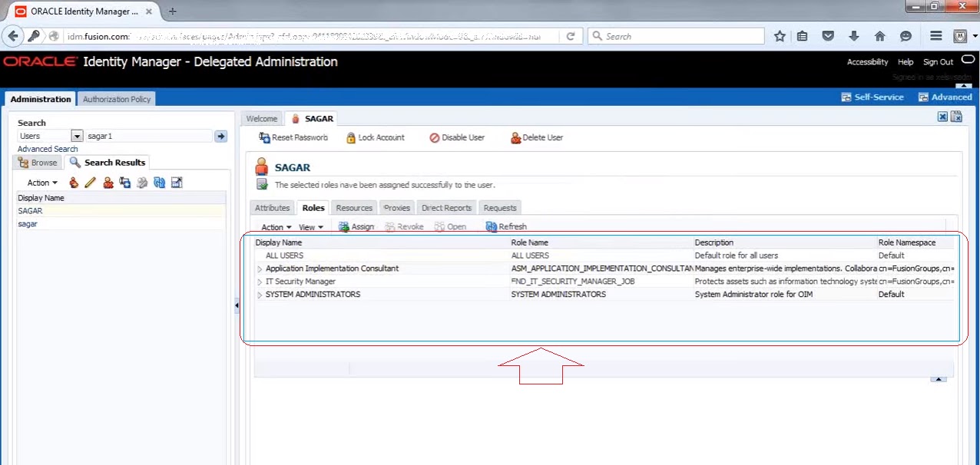Click the pencil Edit icon in search results
980x465 pixels.
[90, 183]
